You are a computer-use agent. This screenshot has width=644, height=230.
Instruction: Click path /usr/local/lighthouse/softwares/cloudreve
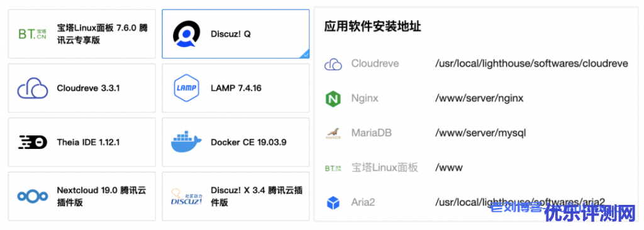click(x=531, y=64)
